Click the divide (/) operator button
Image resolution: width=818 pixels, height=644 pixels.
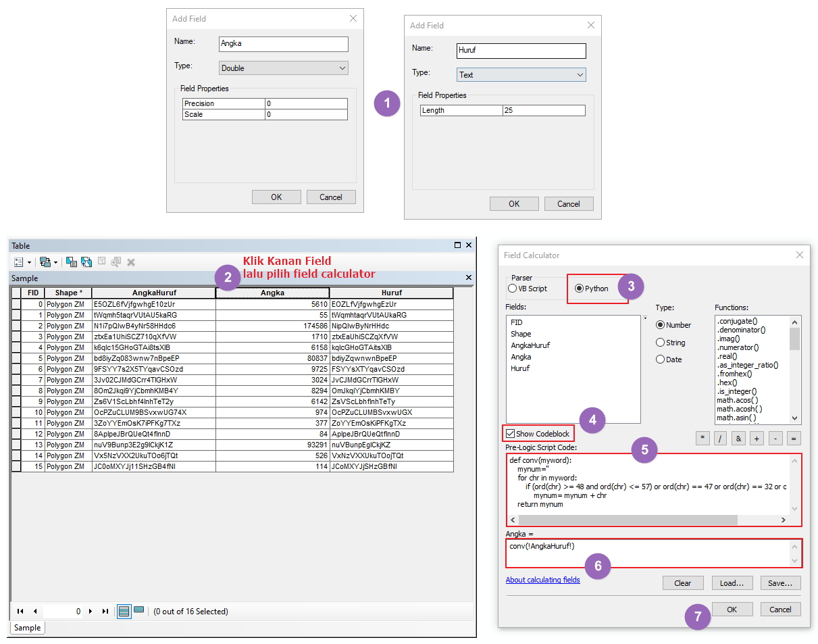(721, 438)
